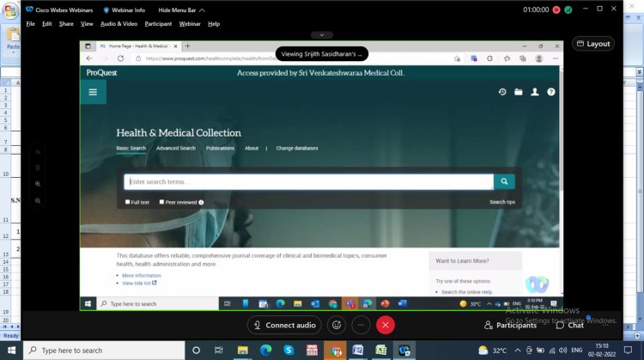
Task: Click the Peer reviewed info icon
Action: (x=201, y=202)
